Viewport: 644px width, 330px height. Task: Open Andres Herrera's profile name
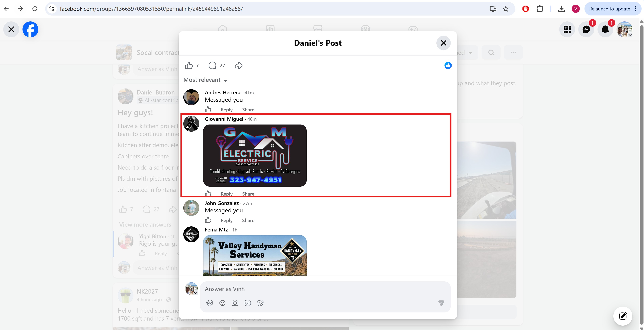click(x=222, y=92)
